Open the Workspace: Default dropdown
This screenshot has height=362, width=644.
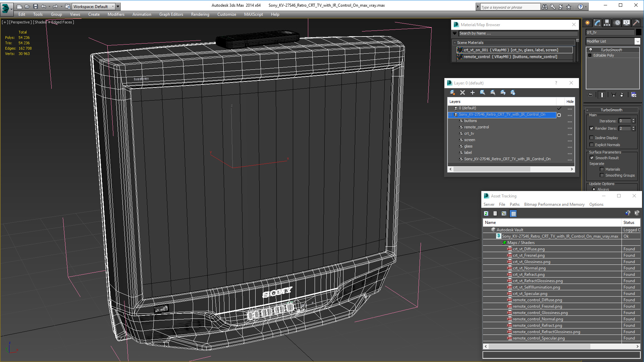tap(93, 6)
